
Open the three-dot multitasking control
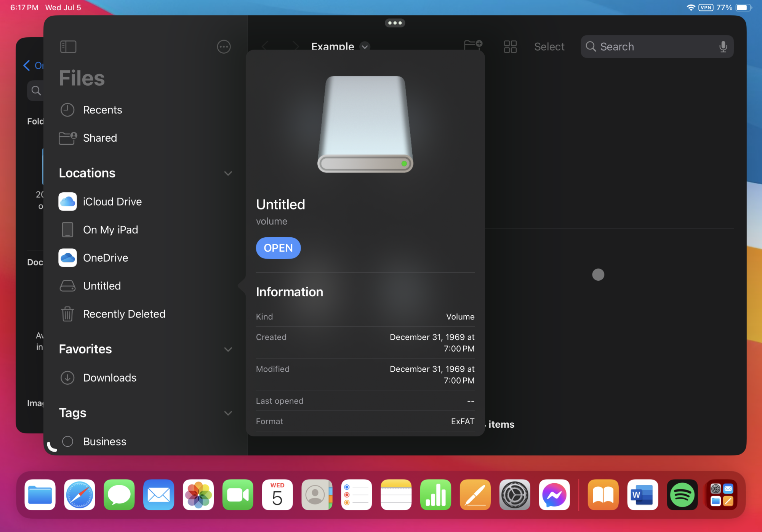point(395,23)
